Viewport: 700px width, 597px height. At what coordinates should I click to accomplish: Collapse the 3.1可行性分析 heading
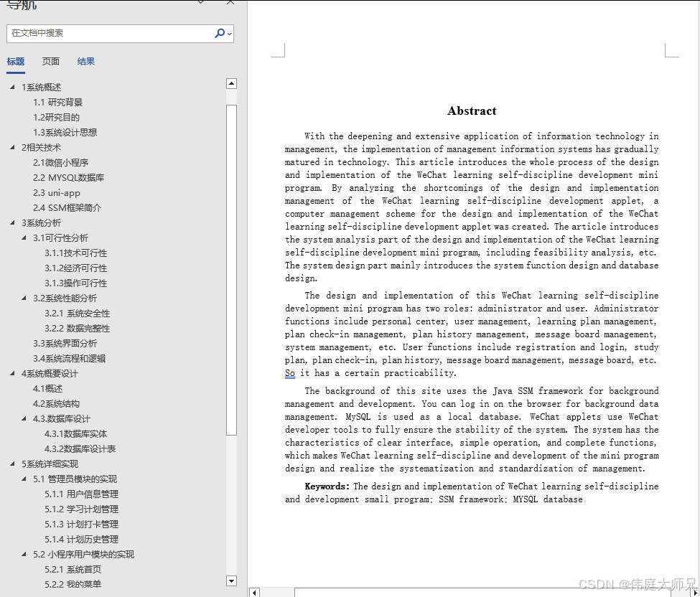click(24, 238)
